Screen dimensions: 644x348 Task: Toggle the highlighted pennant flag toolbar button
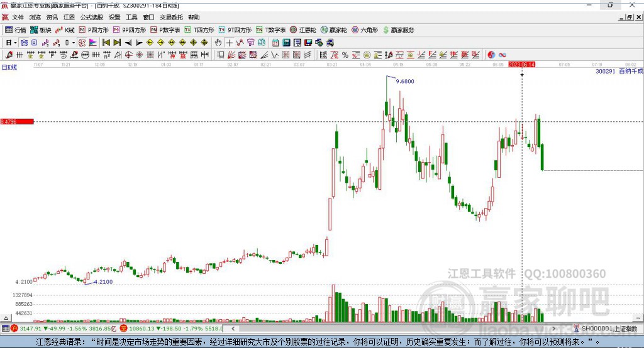coord(93,42)
